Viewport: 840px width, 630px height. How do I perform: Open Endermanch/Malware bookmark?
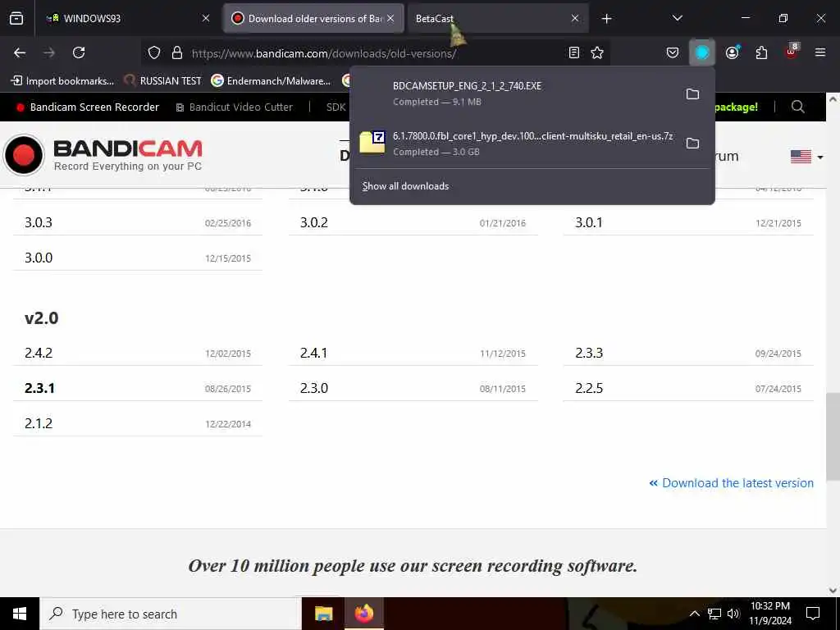[271, 81]
